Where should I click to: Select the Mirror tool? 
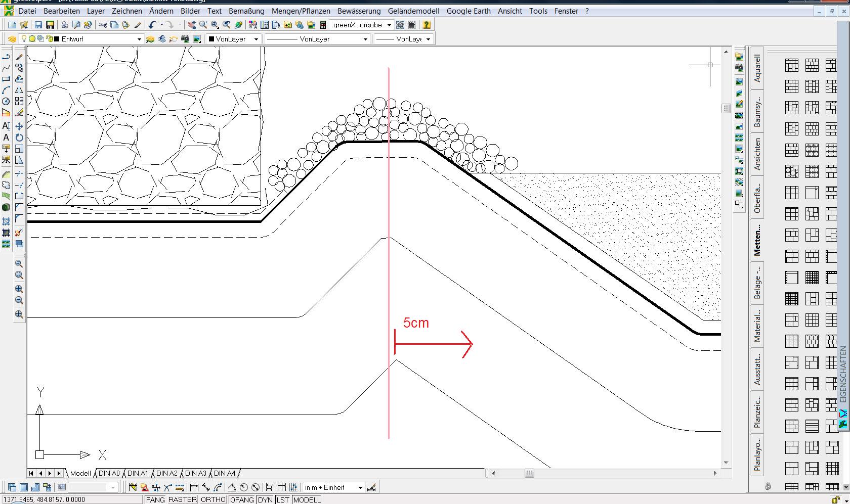tap(19, 90)
